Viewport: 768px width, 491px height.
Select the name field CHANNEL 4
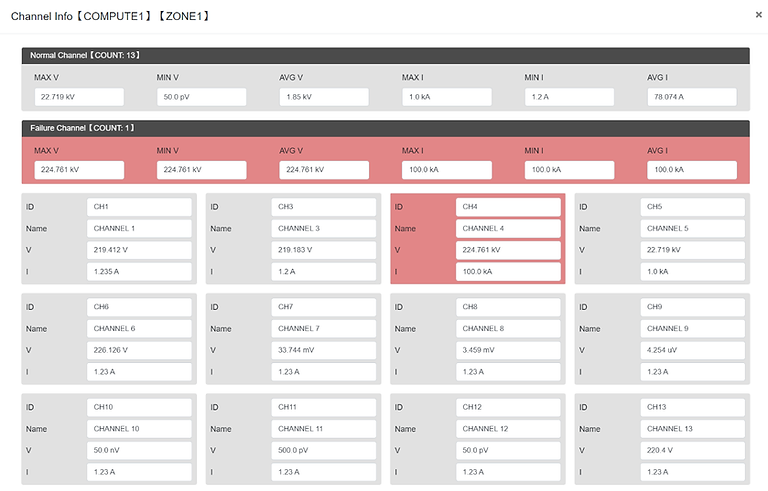click(x=508, y=228)
